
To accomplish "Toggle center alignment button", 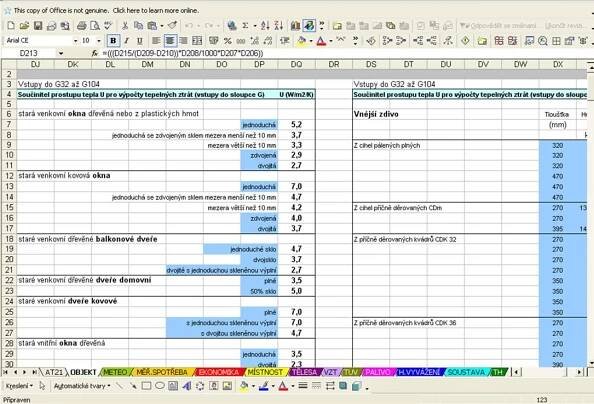I will (170, 41).
